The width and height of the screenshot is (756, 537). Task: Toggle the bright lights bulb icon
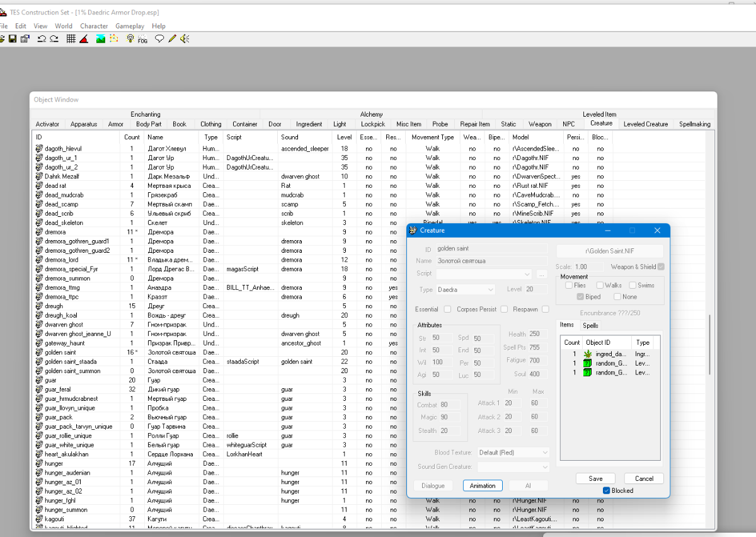(x=130, y=39)
